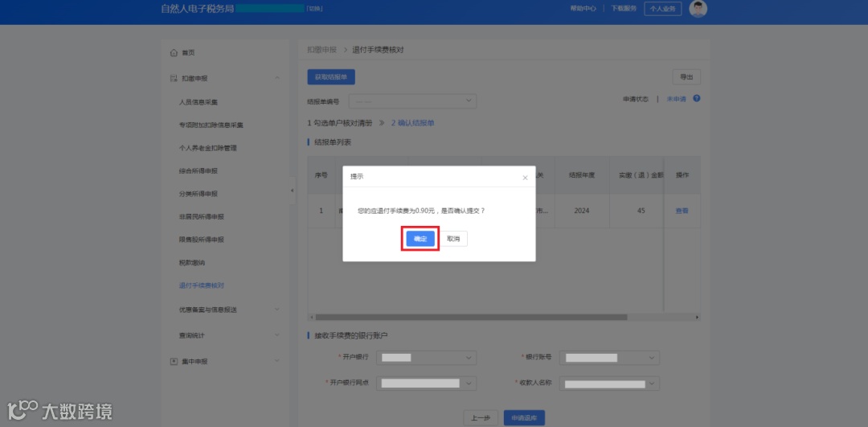868x427 pixels.
Task: Click the 上一步 previous step button
Action: pos(481,418)
